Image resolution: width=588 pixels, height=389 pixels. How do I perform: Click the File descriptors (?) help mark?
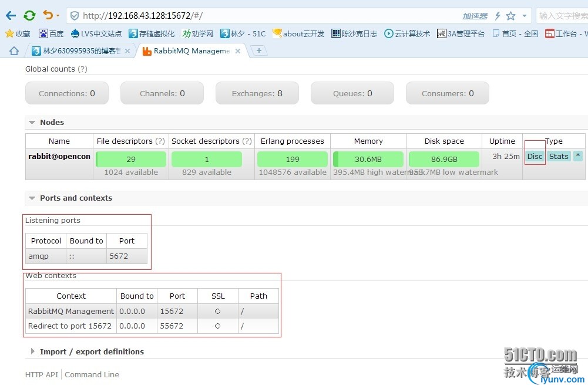pyautogui.click(x=160, y=141)
